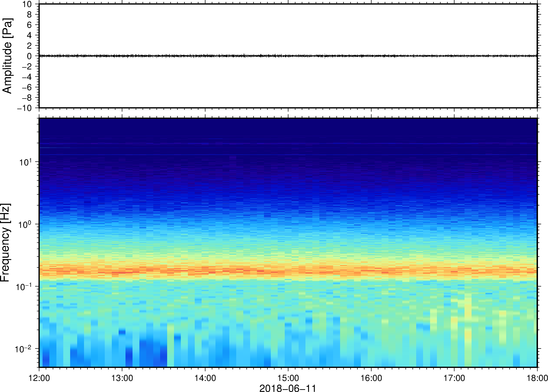The image size is (548, 392).
Task: Click the 10¹ frequency tick label
Action: tap(26, 162)
